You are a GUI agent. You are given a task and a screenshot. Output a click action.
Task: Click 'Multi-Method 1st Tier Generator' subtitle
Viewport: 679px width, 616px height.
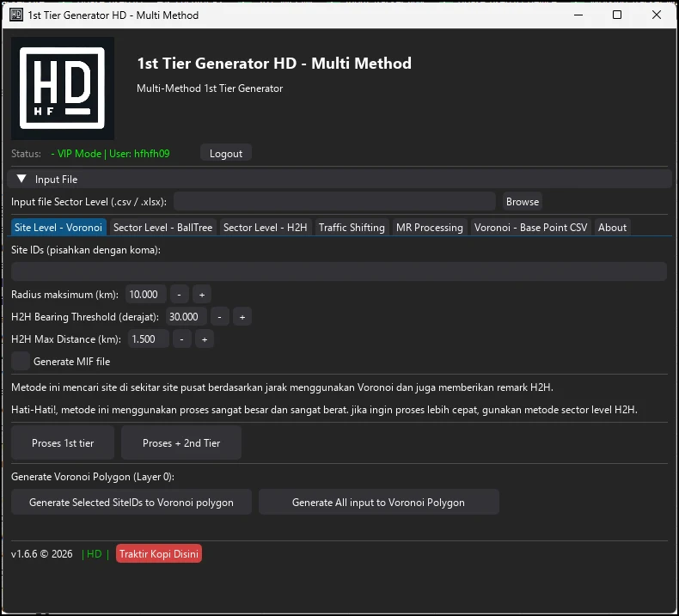coord(210,88)
